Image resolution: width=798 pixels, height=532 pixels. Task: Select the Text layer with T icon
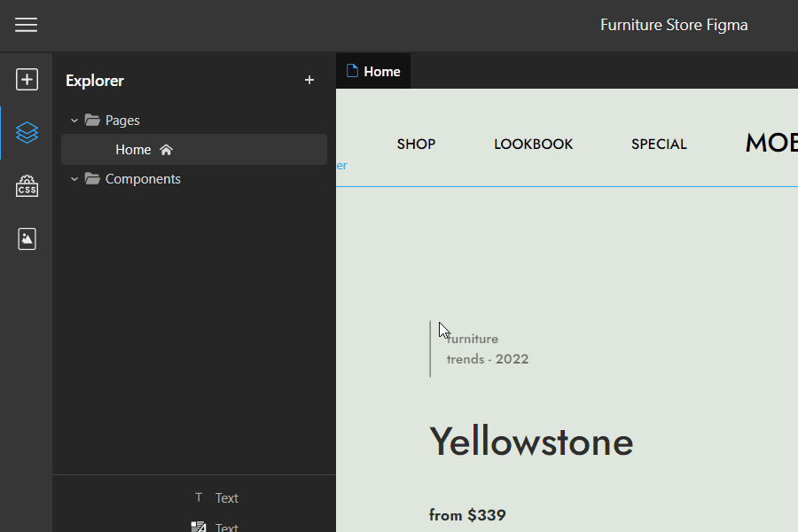(x=216, y=498)
